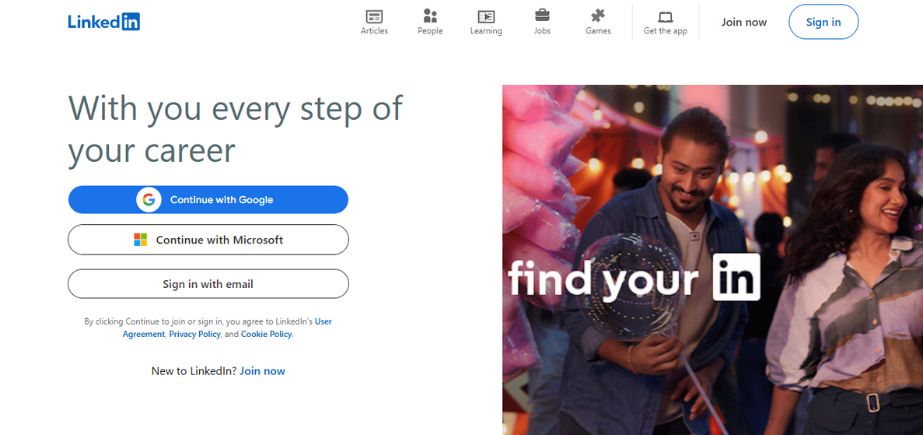Open the Articles icon in the navigation

[x=374, y=16]
